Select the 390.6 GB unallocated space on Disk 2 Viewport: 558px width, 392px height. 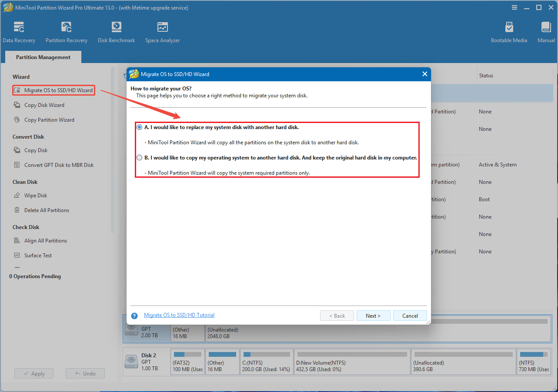click(x=463, y=362)
